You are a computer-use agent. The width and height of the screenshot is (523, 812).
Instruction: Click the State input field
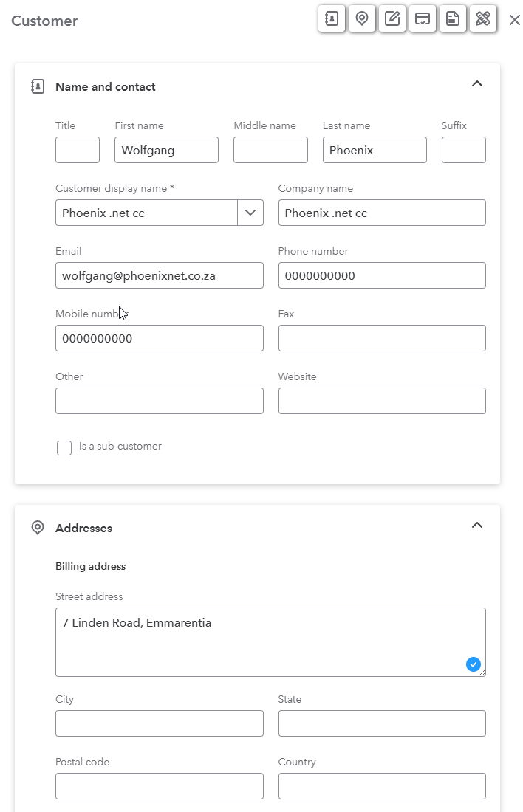382,723
